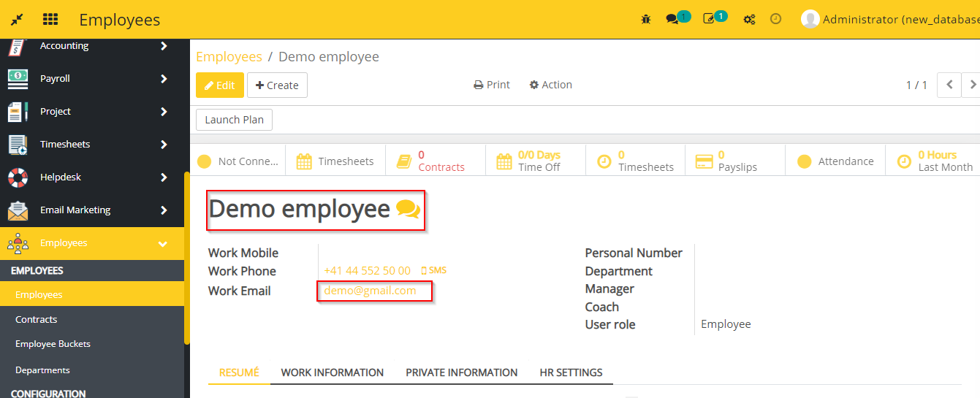This screenshot has height=398, width=980.
Task: Switch to the RESUMÉ tab
Action: coord(239,372)
